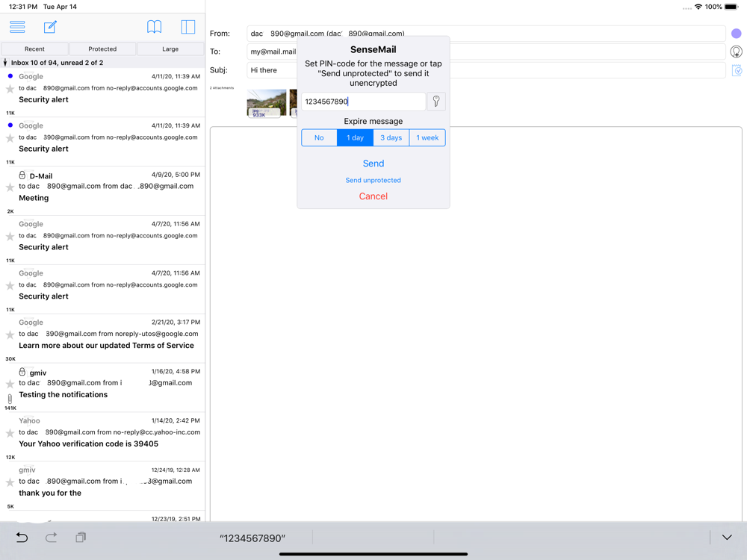Tap Send unprotected link
The image size is (747, 560).
click(373, 180)
